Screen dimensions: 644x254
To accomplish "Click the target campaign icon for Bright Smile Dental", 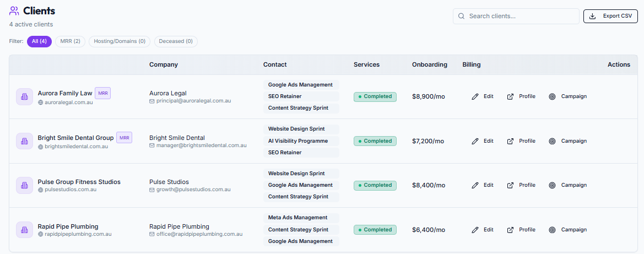I will click(553, 141).
